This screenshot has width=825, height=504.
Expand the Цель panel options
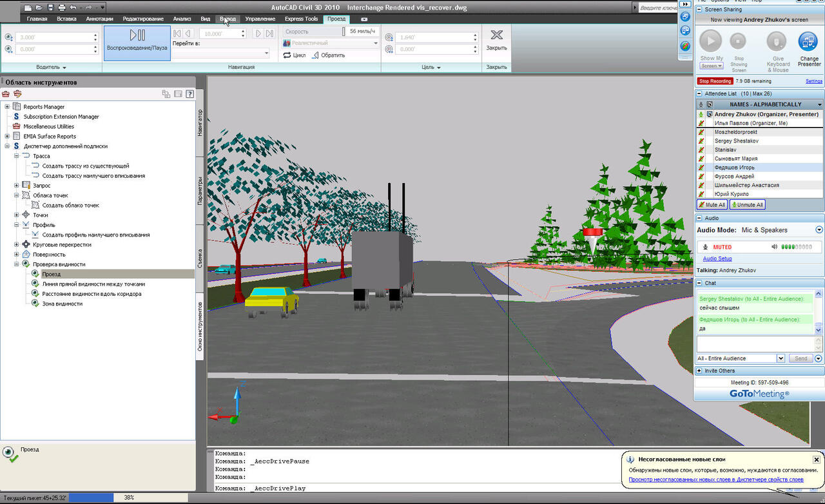pos(432,67)
